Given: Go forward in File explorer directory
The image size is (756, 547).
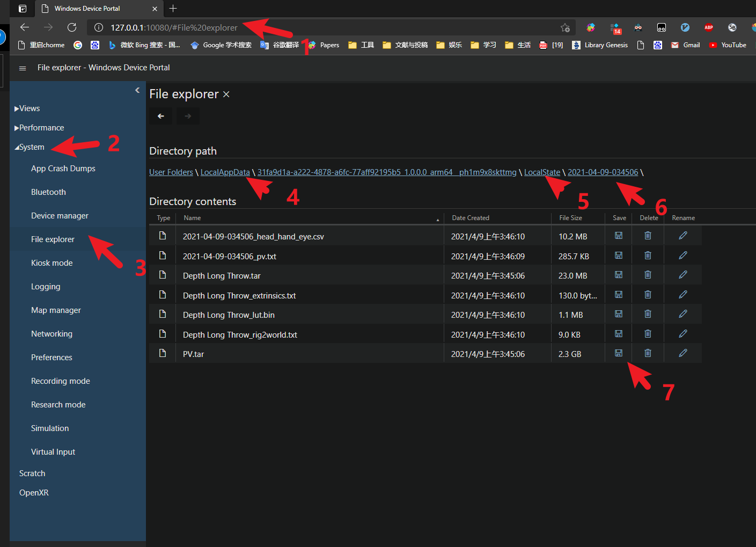Looking at the screenshot, I should point(188,116).
